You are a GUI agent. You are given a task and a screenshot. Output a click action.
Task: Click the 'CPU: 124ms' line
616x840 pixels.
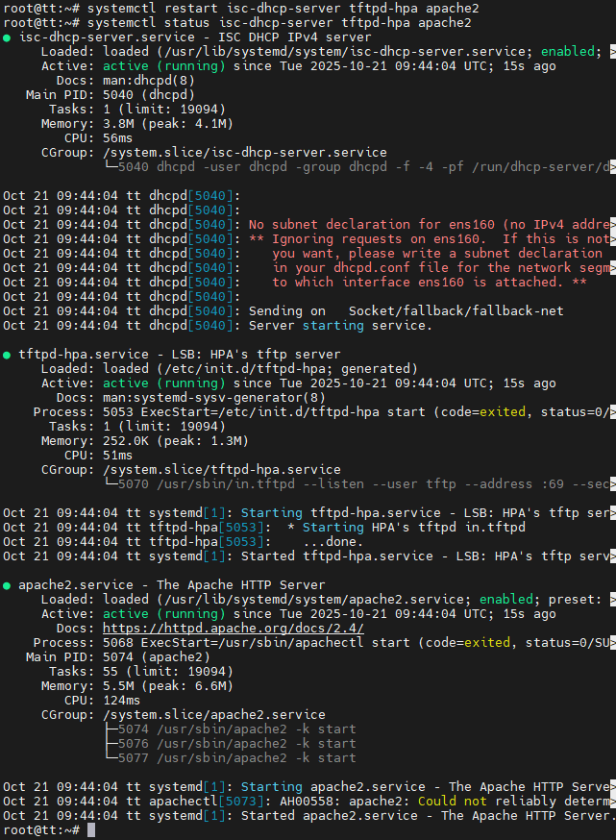tap(102, 701)
